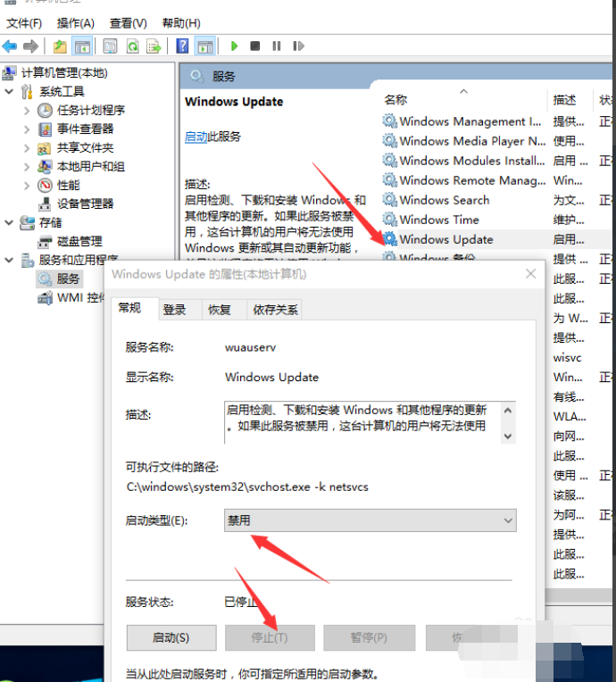The height and width of the screenshot is (682, 616).
Task: Switch to the 依存关系 tab
Action: 275,310
